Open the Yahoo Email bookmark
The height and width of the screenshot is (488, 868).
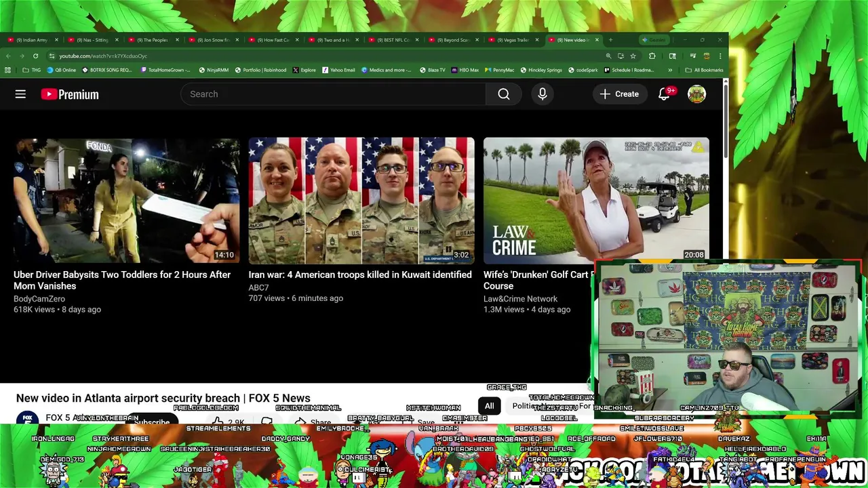(x=338, y=70)
